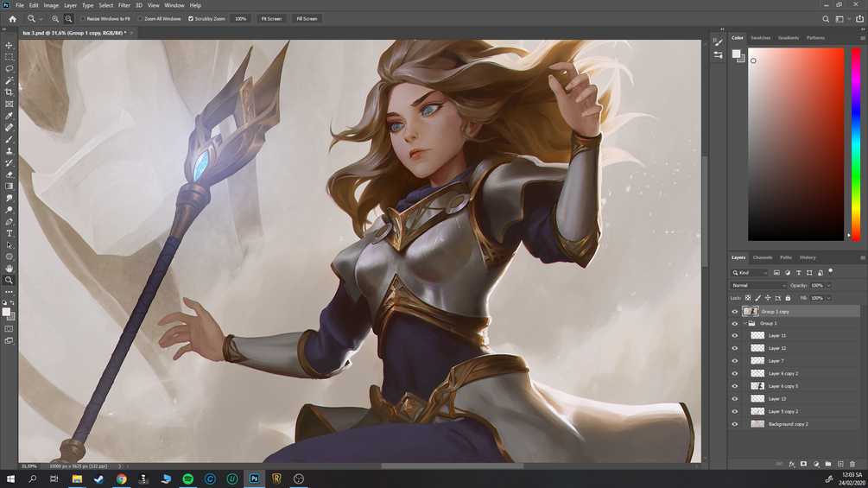
Task: Click the Fill Screen button
Action: 307,19
